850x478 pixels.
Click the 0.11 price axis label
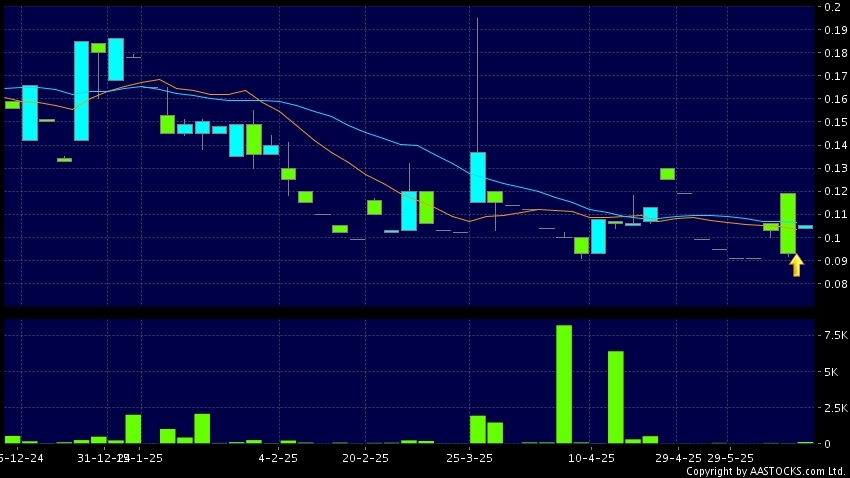coord(836,215)
